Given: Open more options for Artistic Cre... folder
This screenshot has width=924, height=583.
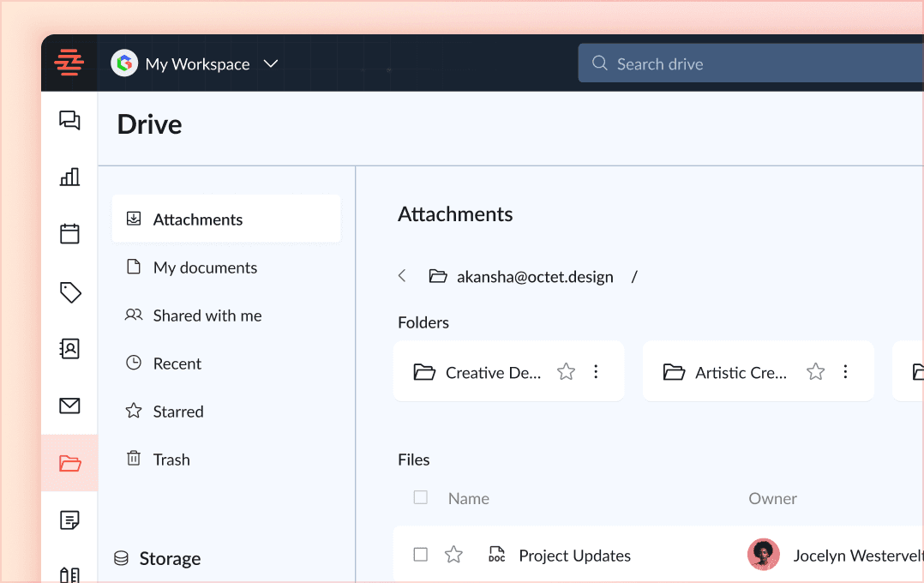Looking at the screenshot, I should [845, 371].
